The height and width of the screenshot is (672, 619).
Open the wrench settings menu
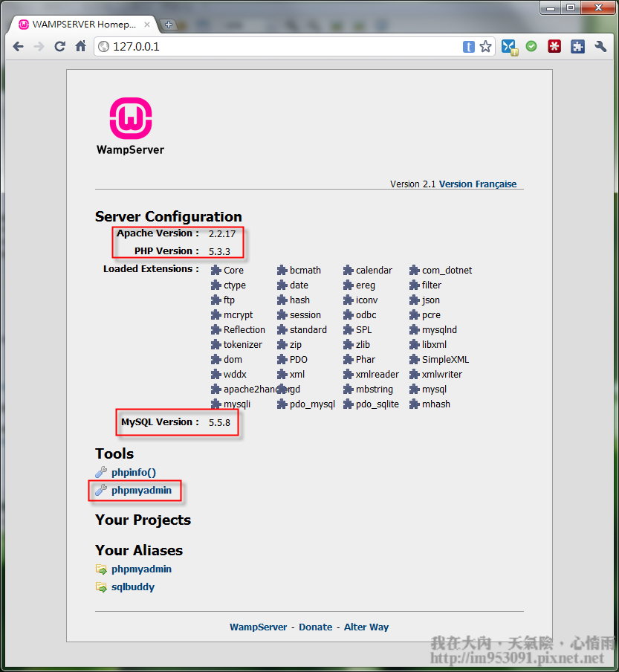click(x=600, y=47)
